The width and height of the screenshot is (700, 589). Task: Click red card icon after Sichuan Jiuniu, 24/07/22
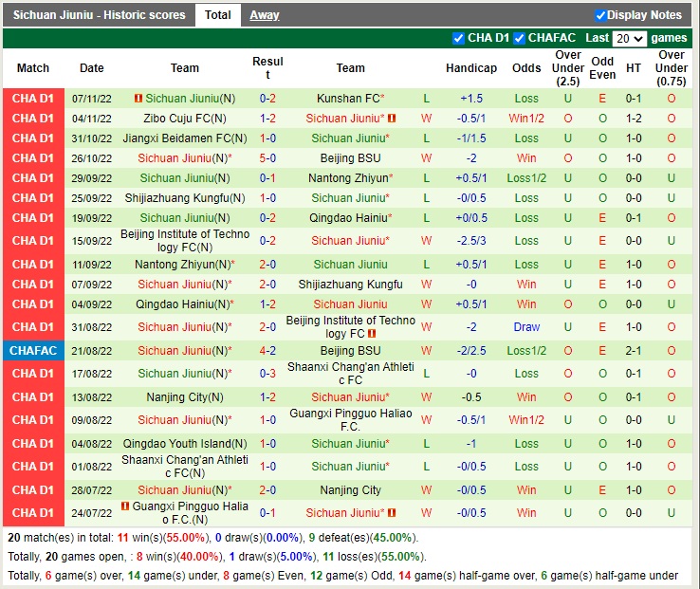click(x=392, y=513)
